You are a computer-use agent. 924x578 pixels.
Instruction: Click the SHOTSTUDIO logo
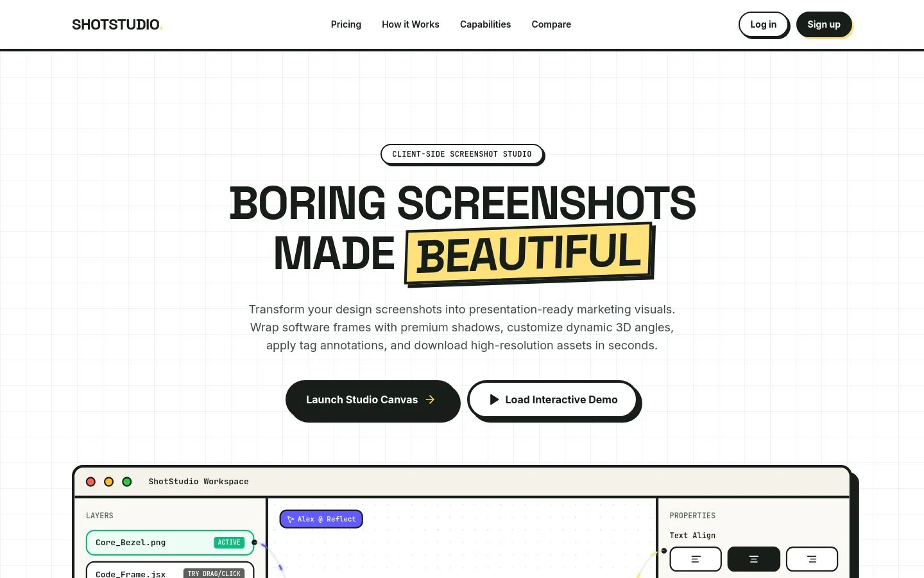[117, 24]
